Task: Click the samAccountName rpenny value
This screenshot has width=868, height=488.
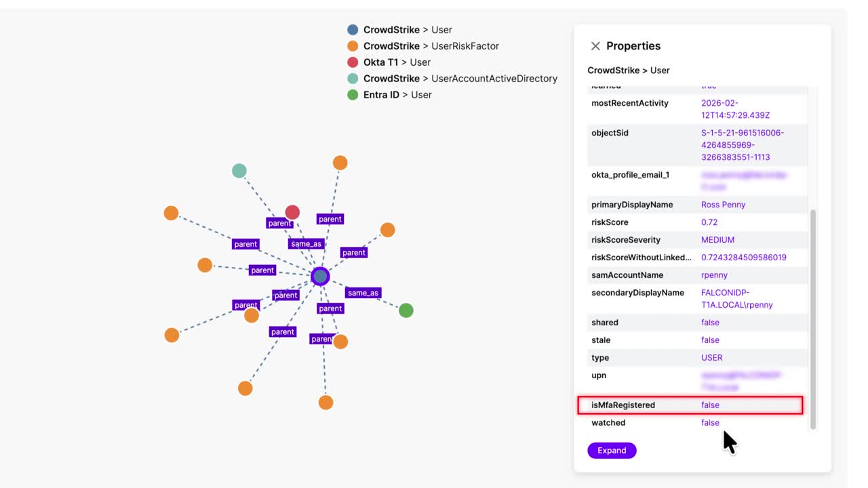Action: (715, 275)
